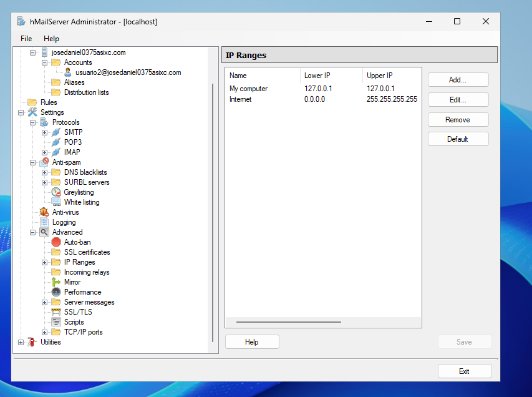Expand the TCP/IP ports node

(x=44, y=332)
